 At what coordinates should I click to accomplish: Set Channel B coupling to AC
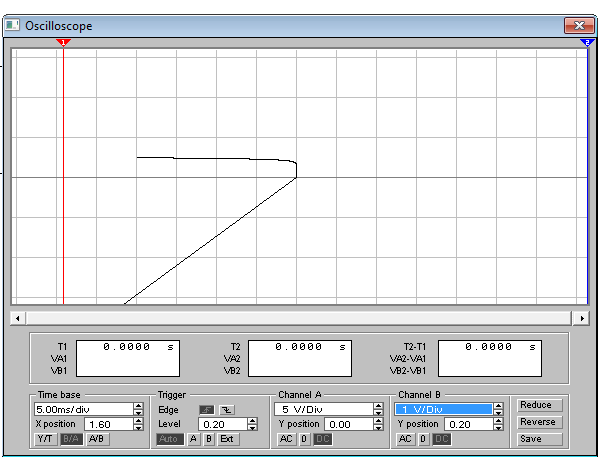click(x=405, y=439)
